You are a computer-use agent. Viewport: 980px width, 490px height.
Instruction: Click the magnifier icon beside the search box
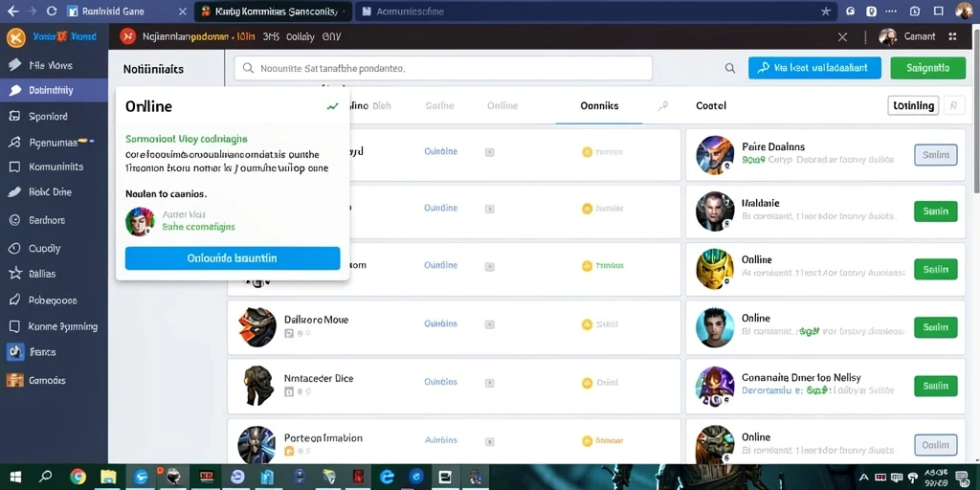[730, 68]
